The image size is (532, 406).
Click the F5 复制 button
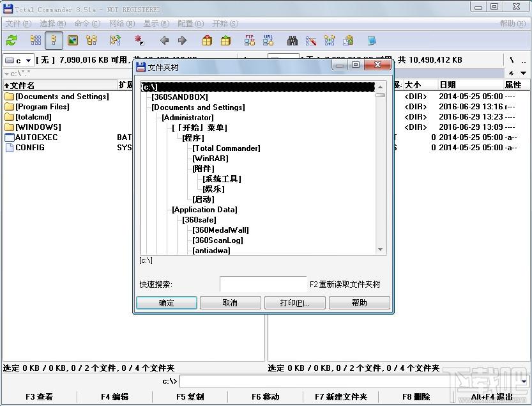pos(190,397)
